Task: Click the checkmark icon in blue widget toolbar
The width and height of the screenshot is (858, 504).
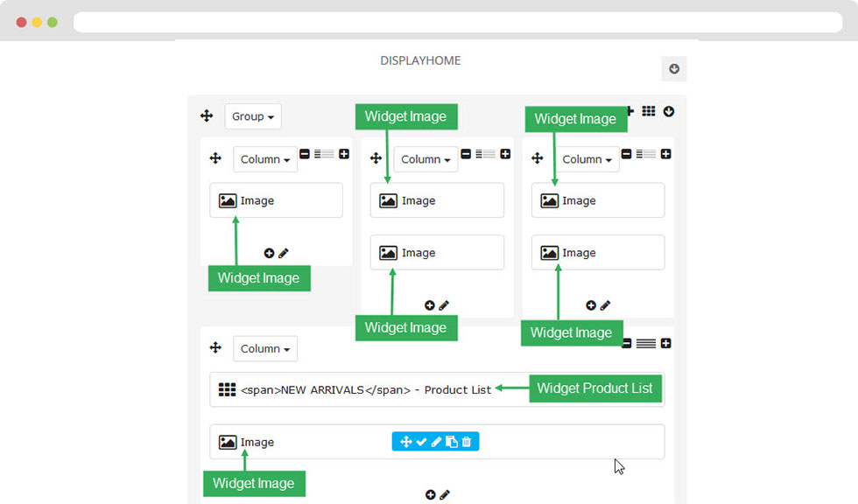Action: pyautogui.click(x=421, y=442)
